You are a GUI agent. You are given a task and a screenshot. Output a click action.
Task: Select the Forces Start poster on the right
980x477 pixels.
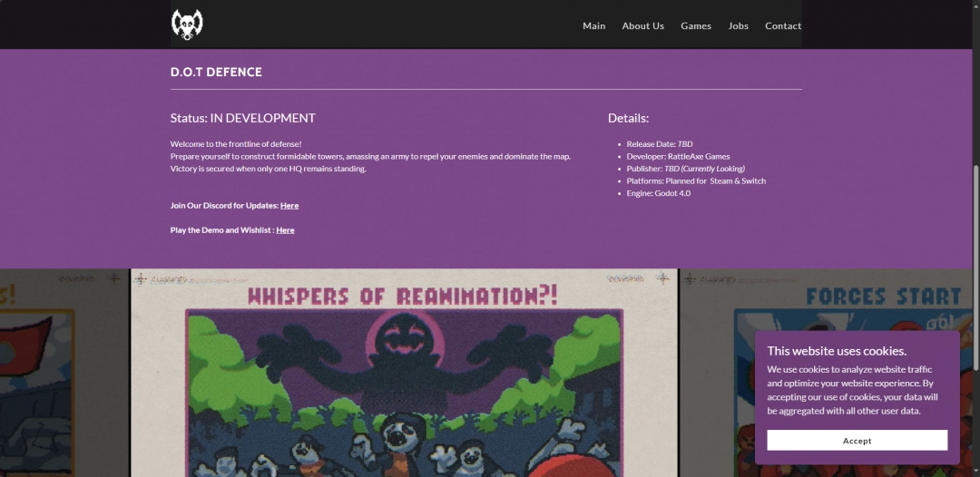[717, 381]
